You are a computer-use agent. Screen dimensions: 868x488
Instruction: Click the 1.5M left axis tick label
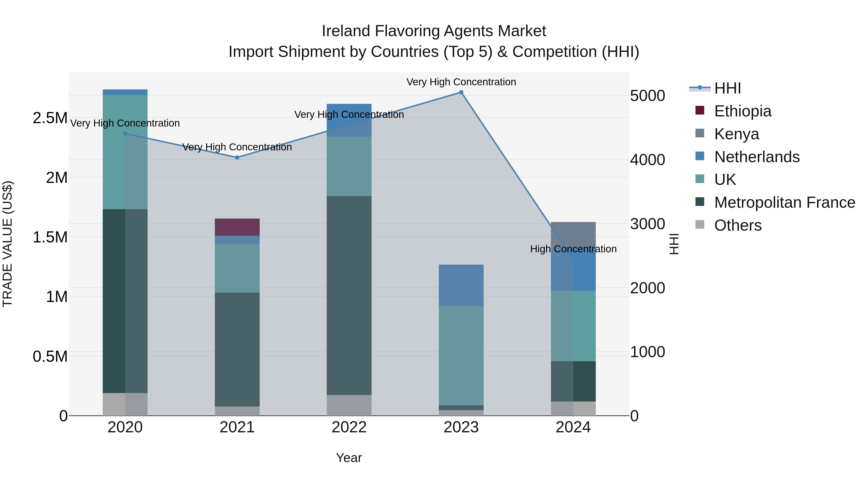(50, 237)
